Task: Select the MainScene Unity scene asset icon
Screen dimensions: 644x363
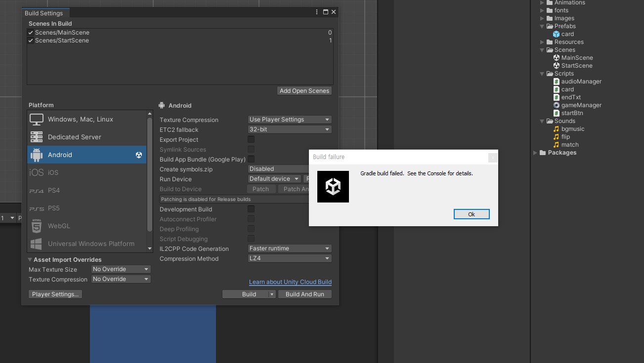Action: coord(557,58)
